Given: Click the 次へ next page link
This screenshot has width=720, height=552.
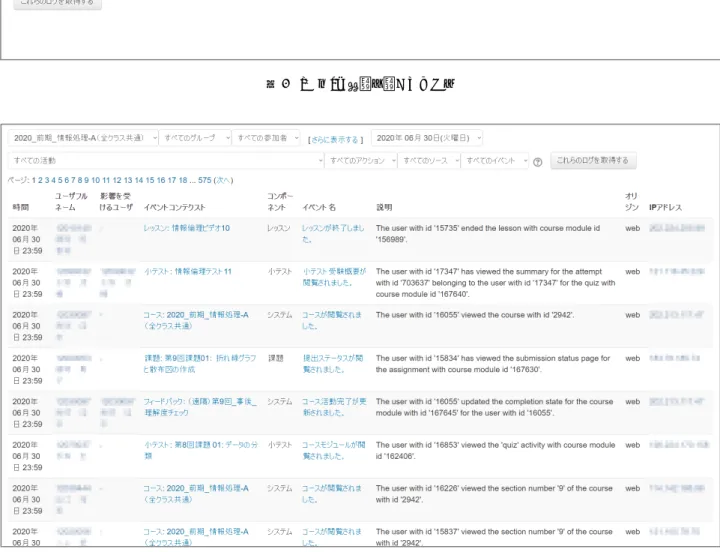Looking at the screenshot, I should click(x=223, y=180).
